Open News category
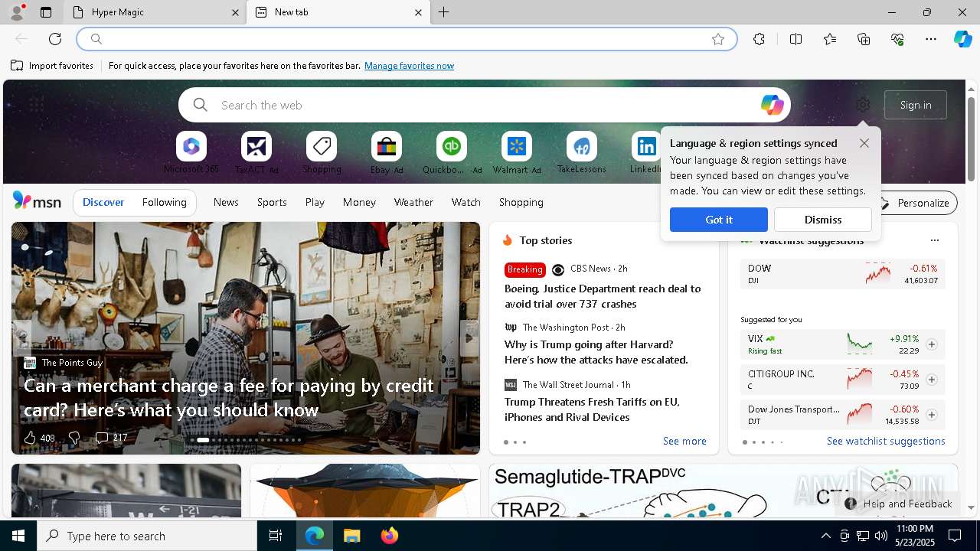Screen dimensions: 980x551 tap(226, 202)
